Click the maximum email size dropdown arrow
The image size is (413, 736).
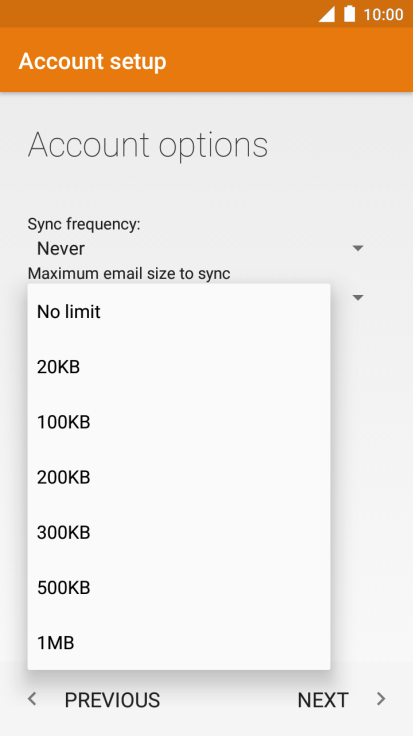(x=358, y=297)
